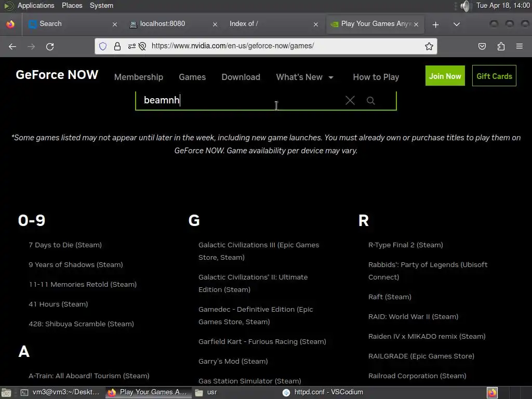Select Raiden IV x MIKADO remix (Steam)
Viewport: 532px width, 399px height.
[427, 336]
